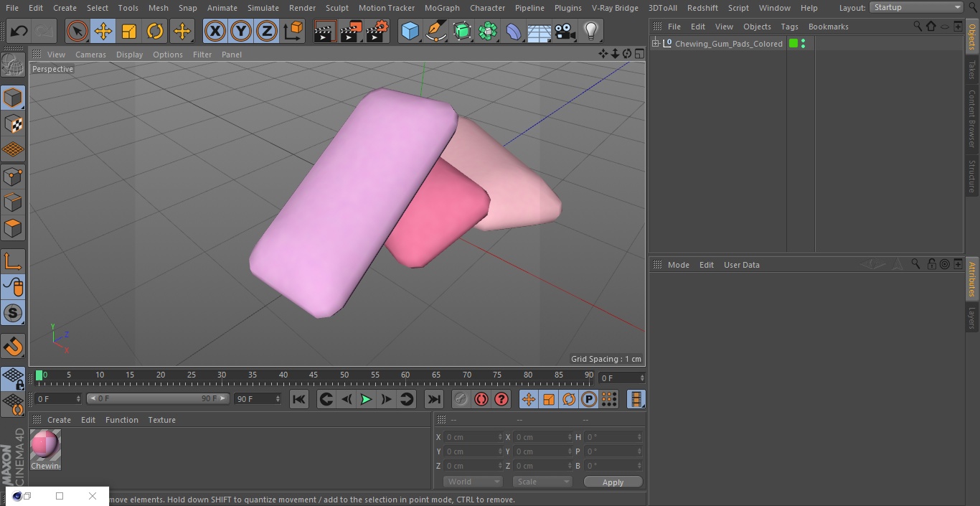The image size is (980, 506).
Task: Toggle X axis lock
Action: [x=215, y=31]
